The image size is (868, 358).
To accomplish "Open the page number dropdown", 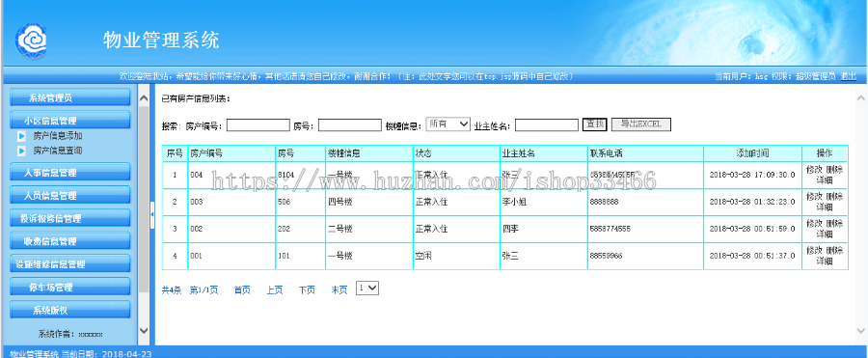I will [367, 289].
